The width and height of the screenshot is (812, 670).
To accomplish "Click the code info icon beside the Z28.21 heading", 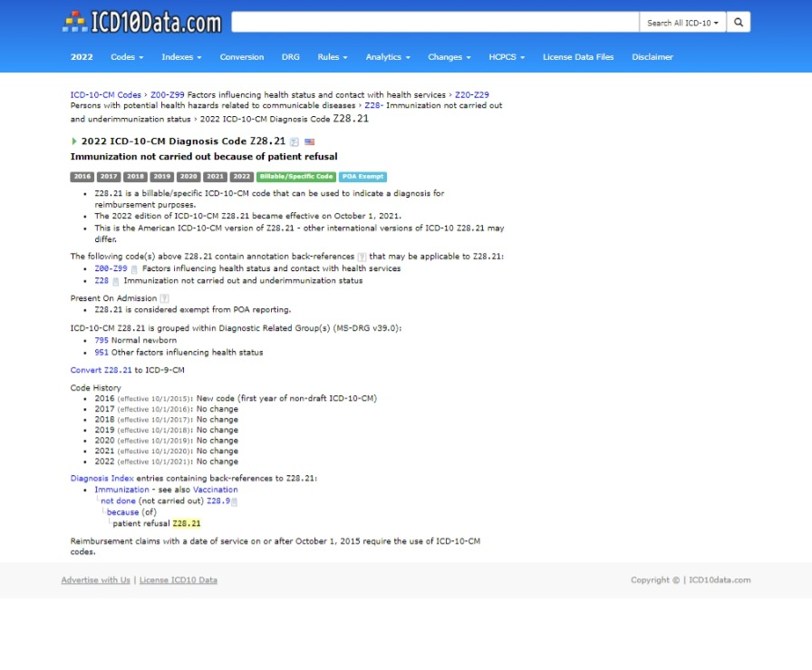I will tap(295, 141).
